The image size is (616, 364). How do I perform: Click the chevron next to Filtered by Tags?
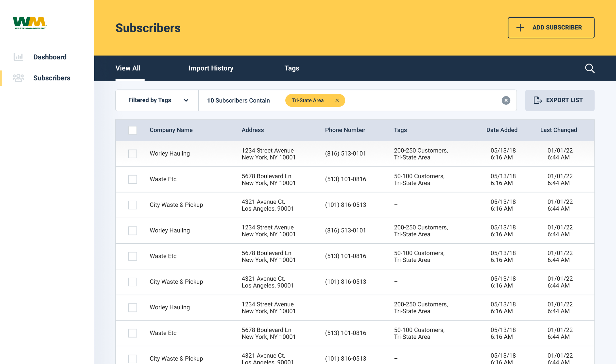pos(186,100)
